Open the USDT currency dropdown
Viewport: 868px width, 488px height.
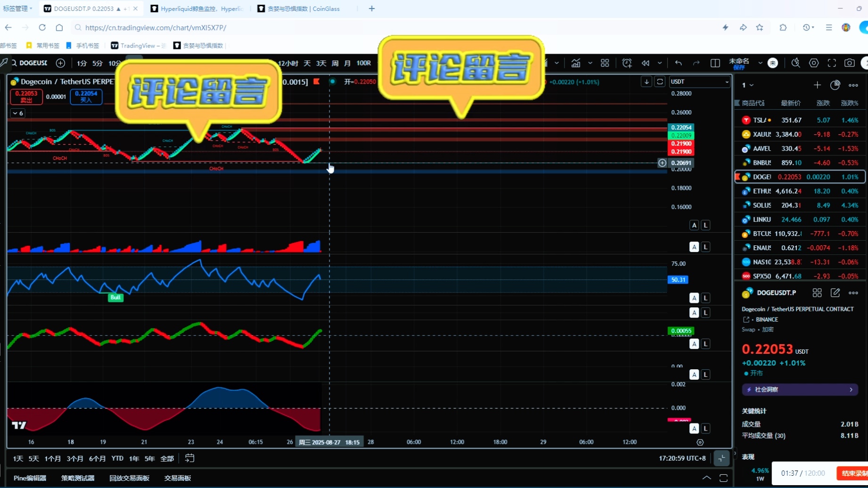click(x=700, y=82)
